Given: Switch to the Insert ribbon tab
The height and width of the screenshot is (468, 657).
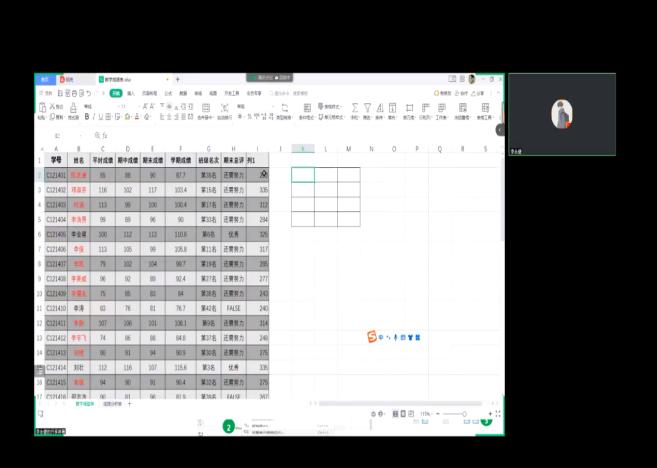Looking at the screenshot, I should pyautogui.click(x=131, y=93).
